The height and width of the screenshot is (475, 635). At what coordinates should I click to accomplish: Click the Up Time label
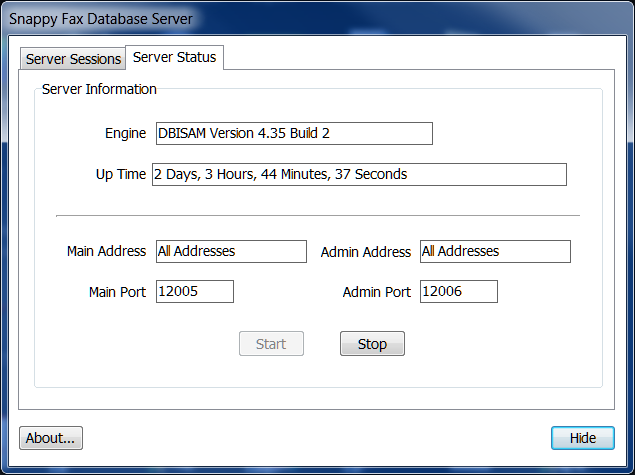pos(121,174)
